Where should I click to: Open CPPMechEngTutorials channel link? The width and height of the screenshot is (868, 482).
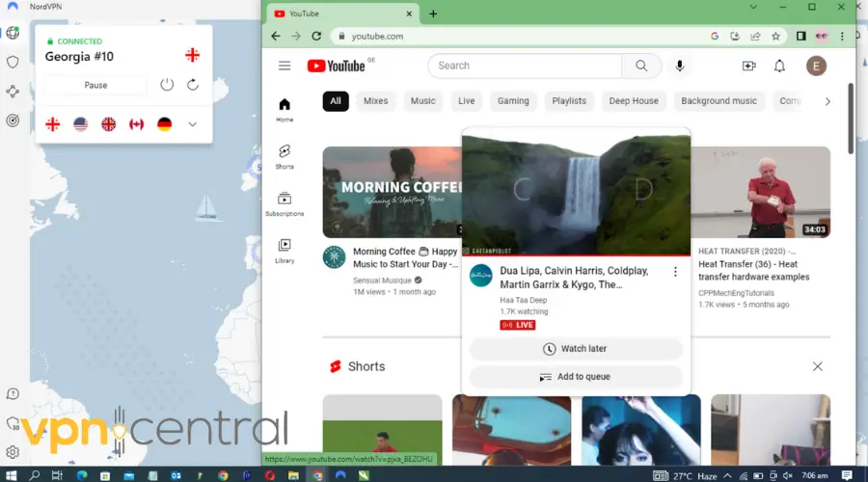click(736, 293)
